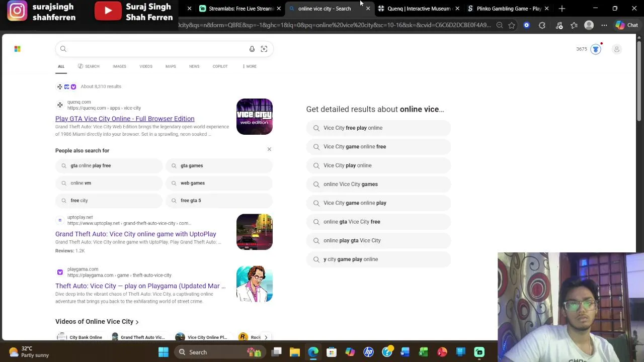Screen dimensions: 644x362
Task: Open the Favorites list toolbar icon
Action: pos(574,25)
